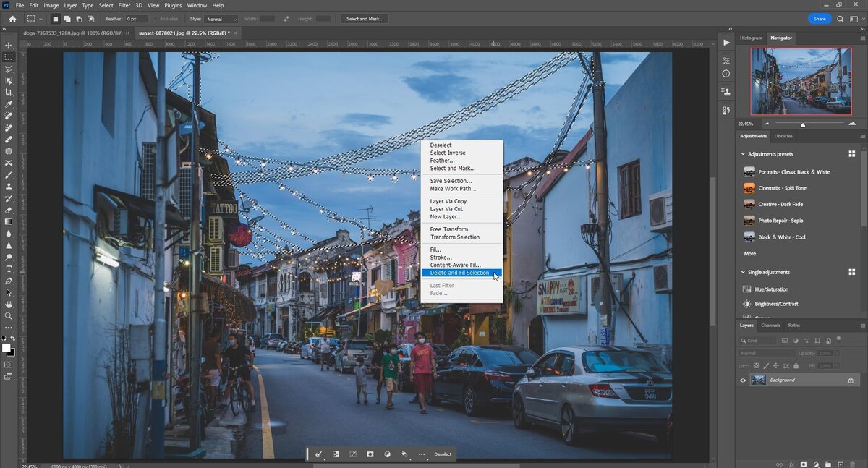The height and width of the screenshot is (468, 868).
Task: Toggle Anti-alias checkbox
Action: (x=156, y=19)
